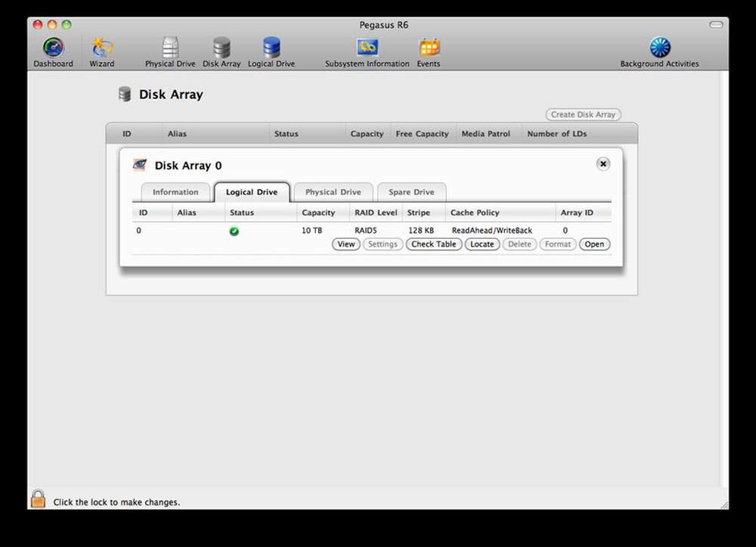The height and width of the screenshot is (547, 756).
Task: Open the Logical Drive toolbar section
Action: (271, 52)
